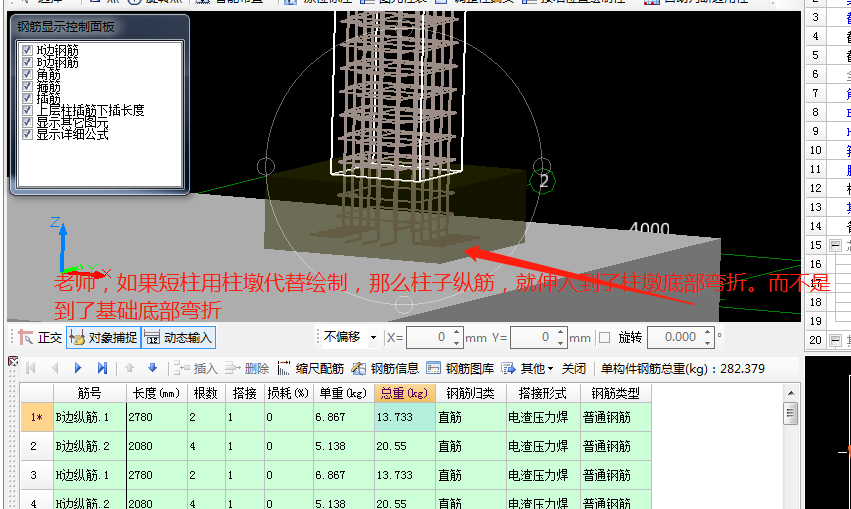Viewport: 851px width, 509px height.
Task: Open 缩尺配筋 scaled reinforcement tool
Action: (310, 369)
